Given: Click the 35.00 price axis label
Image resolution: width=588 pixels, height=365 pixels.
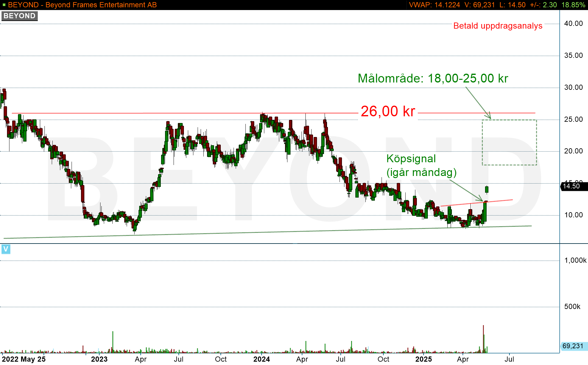Looking at the screenshot, I should pyautogui.click(x=573, y=55).
